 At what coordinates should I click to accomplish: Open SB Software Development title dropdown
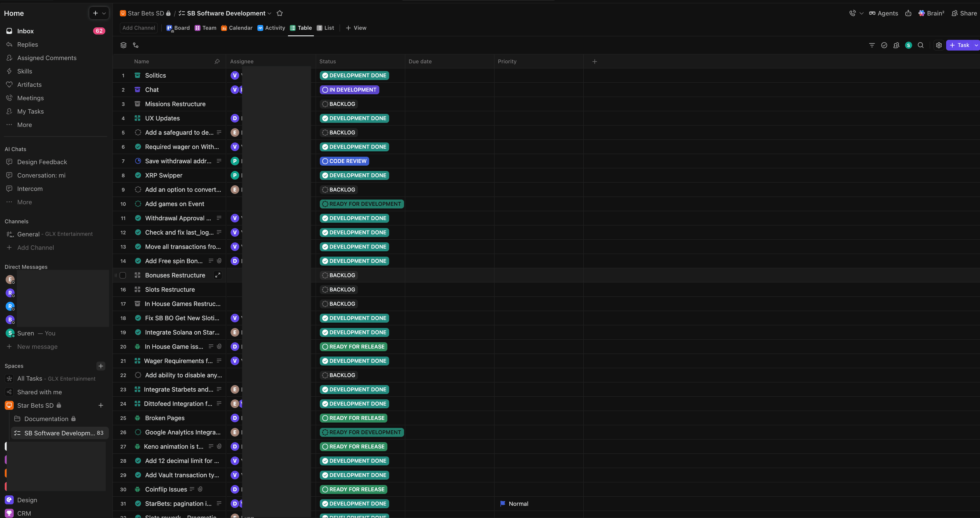[x=269, y=13]
